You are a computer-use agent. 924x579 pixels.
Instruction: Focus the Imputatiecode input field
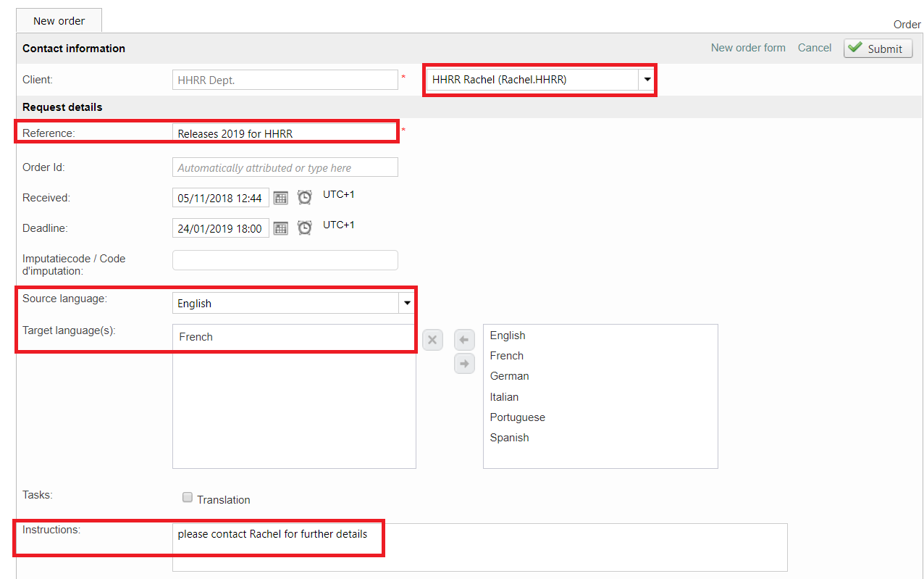tap(285, 260)
